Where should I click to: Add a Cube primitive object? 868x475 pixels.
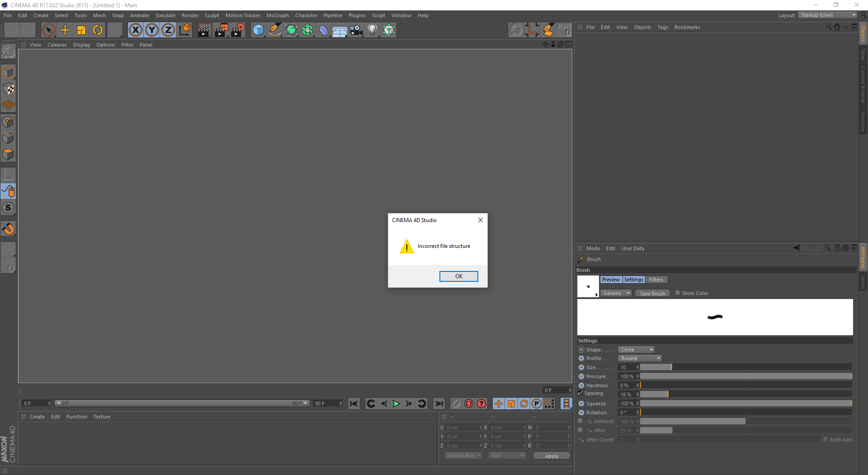(x=258, y=30)
